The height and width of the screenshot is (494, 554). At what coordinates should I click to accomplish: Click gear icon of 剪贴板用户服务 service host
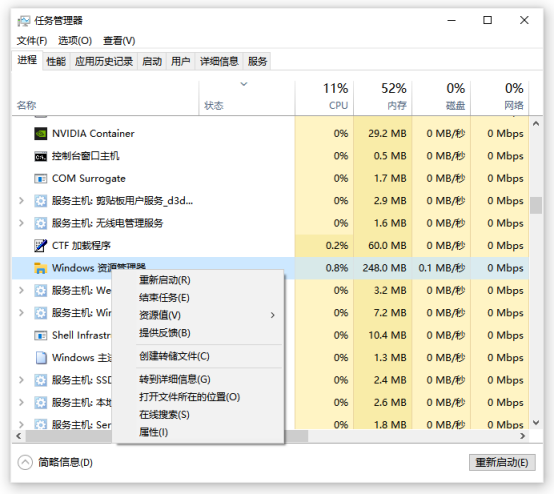coord(41,201)
